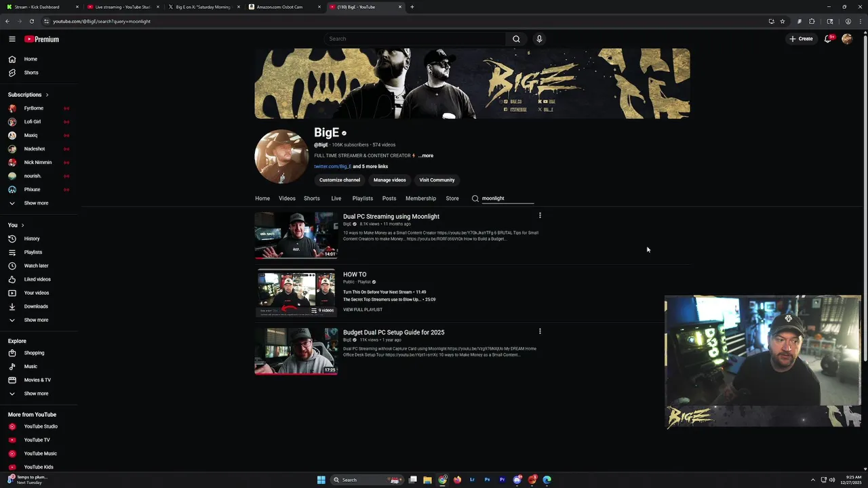Image resolution: width=868 pixels, height=488 pixels.
Task: Switch to the channel Live tab
Action: click(x=336, y=199)
